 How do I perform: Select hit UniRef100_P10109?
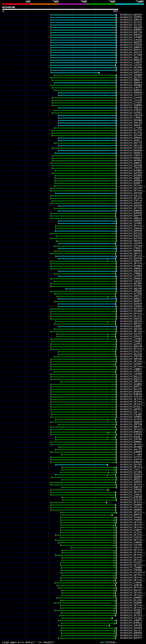tap(131, 557)
